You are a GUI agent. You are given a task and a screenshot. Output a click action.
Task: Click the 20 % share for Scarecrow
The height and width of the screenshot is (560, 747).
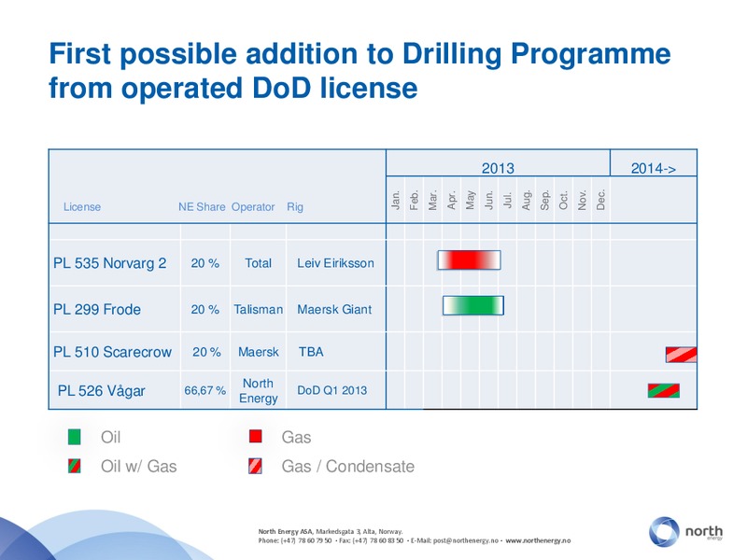tap(206, 352)
